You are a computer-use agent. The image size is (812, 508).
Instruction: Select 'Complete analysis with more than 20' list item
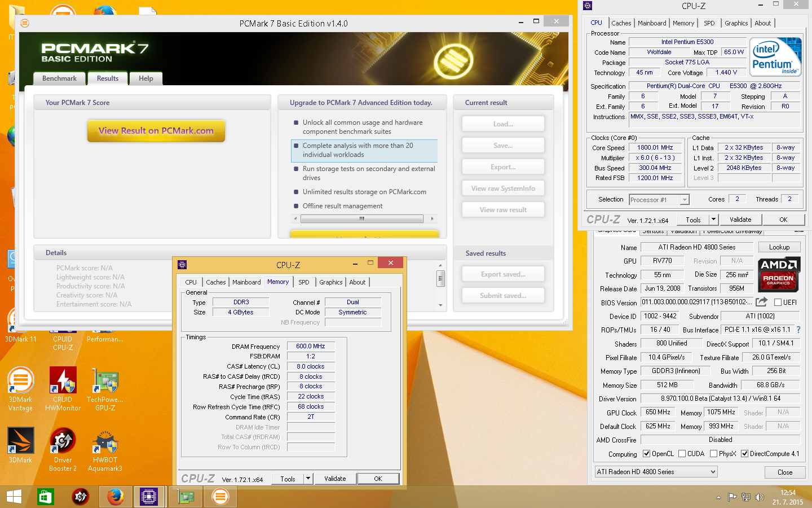[364, 150]
